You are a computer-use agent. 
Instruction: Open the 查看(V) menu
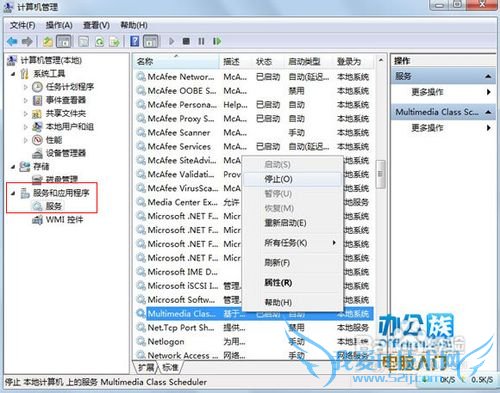pyautogui.click(x=96, y=25)
